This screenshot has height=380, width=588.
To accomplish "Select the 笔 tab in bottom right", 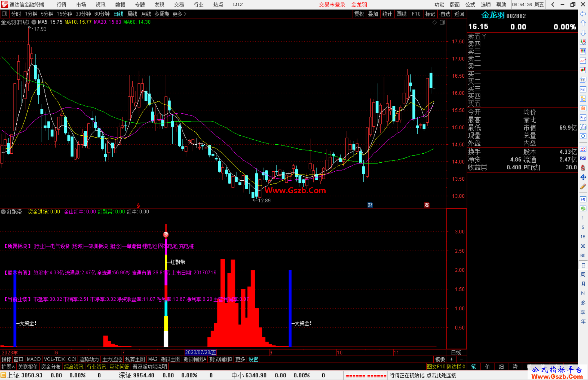I will pos(474,367).
